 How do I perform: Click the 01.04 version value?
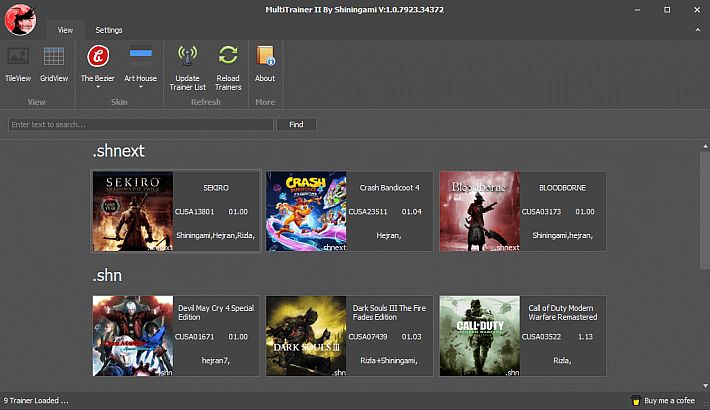tap(411, 212)
